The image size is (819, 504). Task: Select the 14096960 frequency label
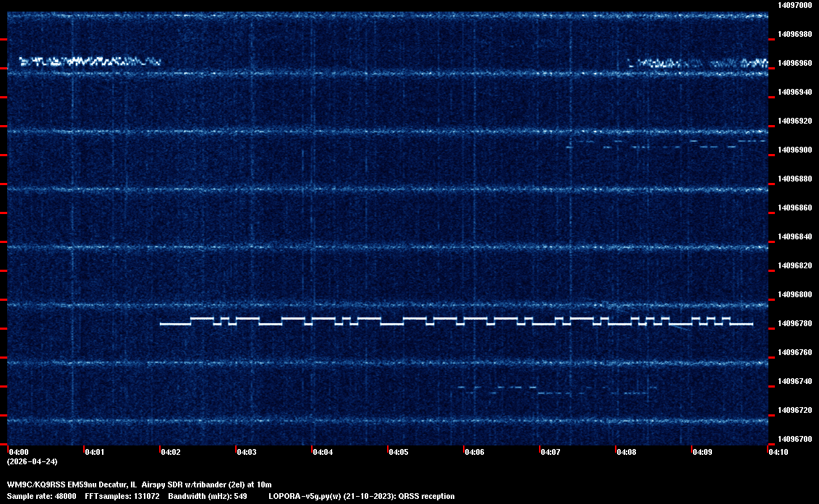[794, 63]
